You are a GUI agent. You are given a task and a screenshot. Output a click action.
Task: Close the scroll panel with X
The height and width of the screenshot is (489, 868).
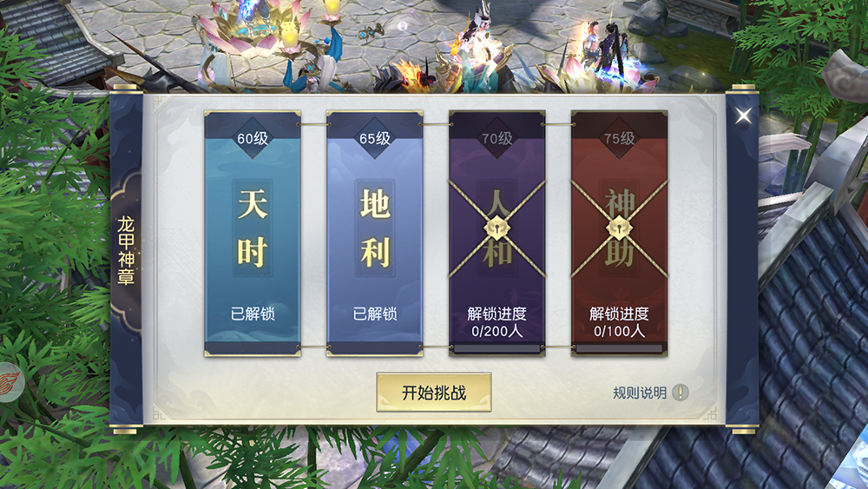click(743, 116)
